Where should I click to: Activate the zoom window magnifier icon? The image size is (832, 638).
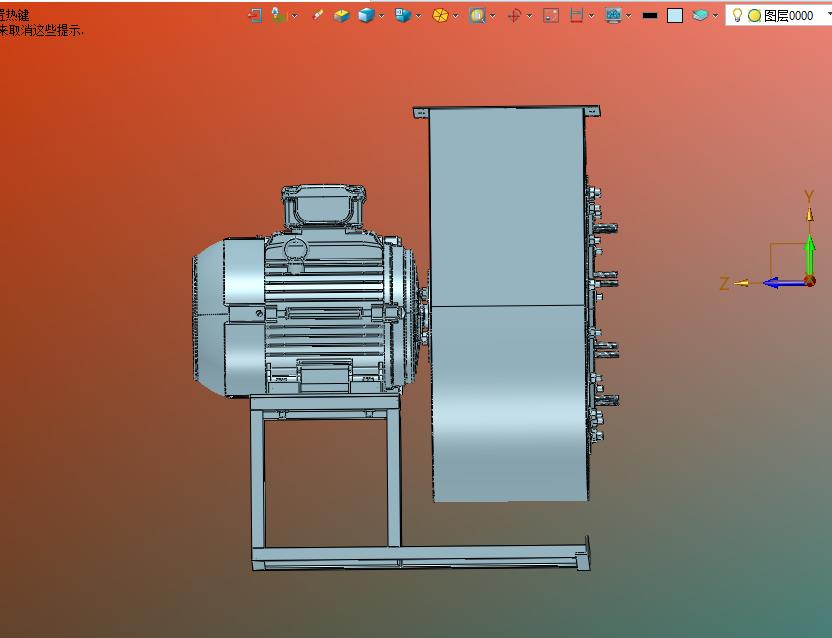click(x=477, y=15)
